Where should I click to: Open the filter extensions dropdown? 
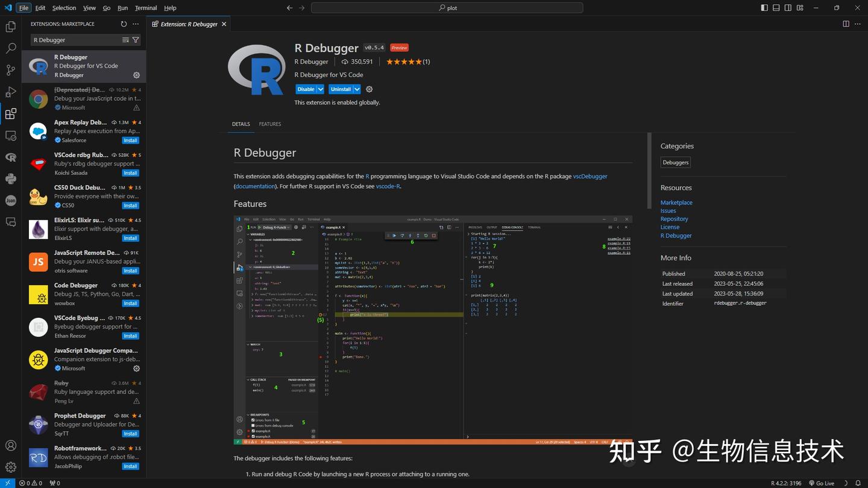[x=136, y=39]
